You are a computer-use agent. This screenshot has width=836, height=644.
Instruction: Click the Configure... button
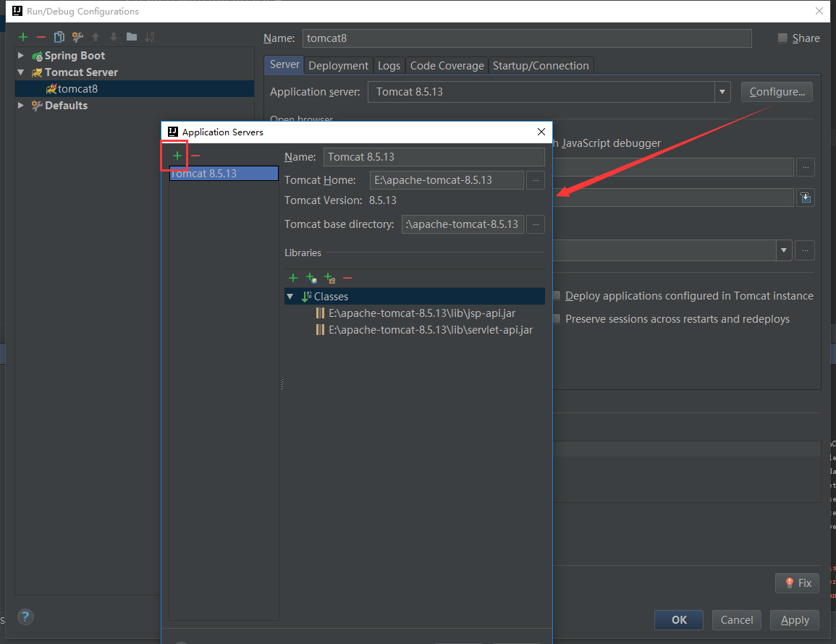(x=777, y=92)
